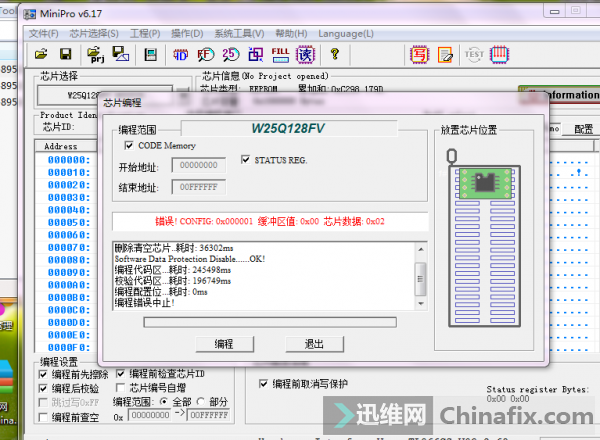This screenshot has height=440, width=600.
Task: Click the 开始地址 input field
Action: click(x=199, y=165)
